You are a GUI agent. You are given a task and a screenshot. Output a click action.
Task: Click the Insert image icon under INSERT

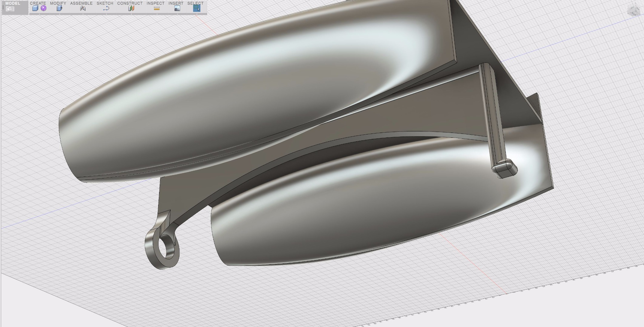point(177,8)
